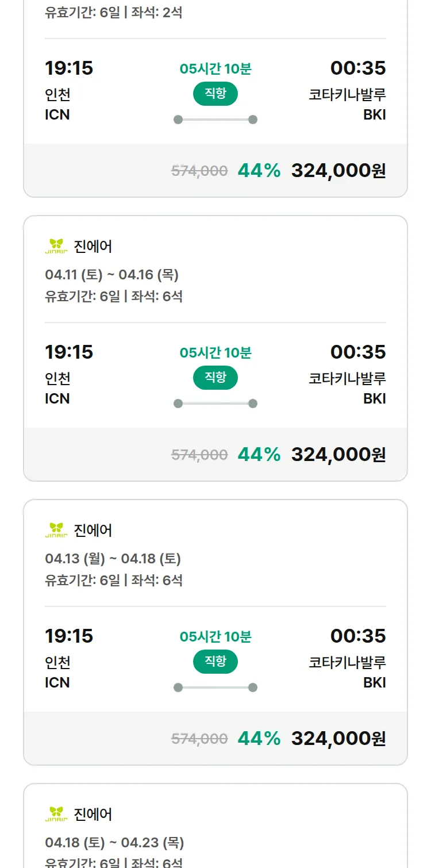Click 00:35 arrival time on 04.11–04.16 flight

tap(358, 352)
